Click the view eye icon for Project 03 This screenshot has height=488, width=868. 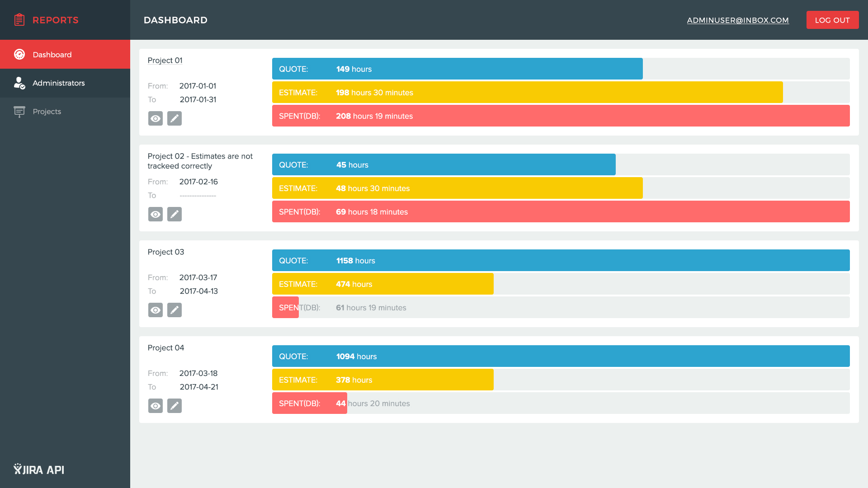(x=156, y=310)
